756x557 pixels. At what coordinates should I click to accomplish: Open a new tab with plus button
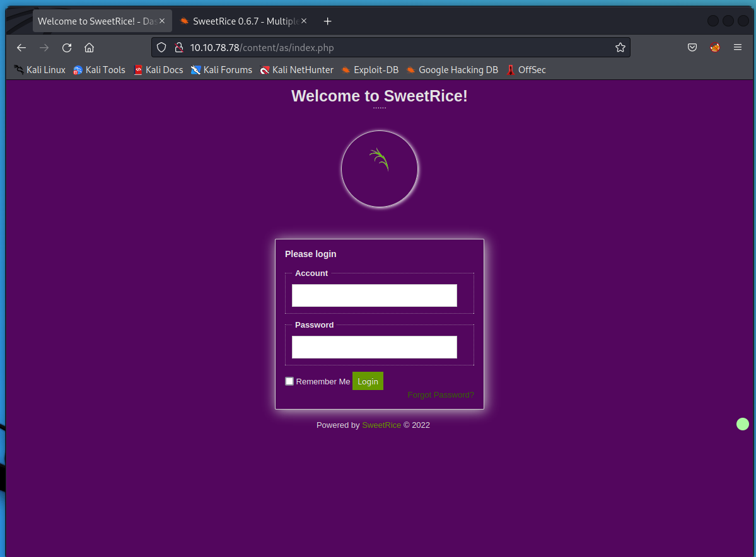pos(327,21)
